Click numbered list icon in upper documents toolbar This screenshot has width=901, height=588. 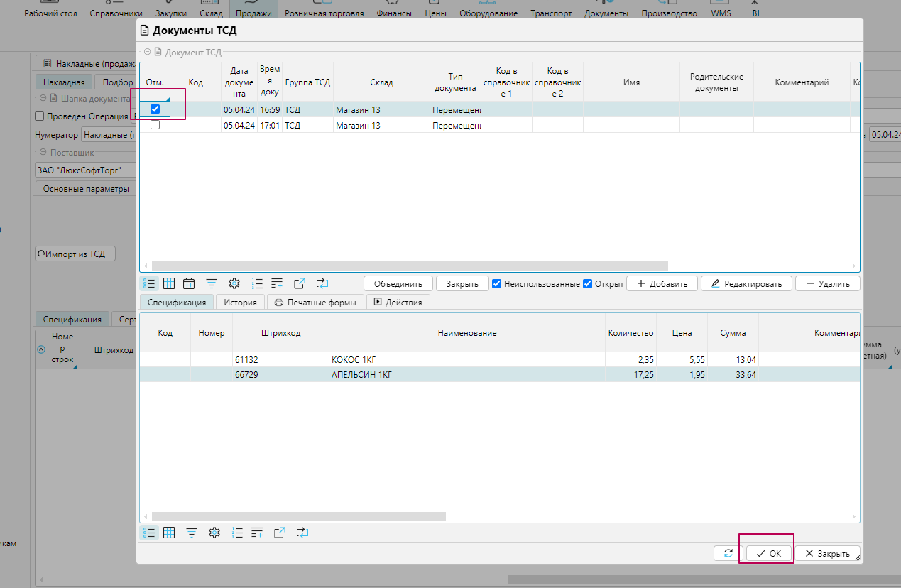click(x=257, y=283)
